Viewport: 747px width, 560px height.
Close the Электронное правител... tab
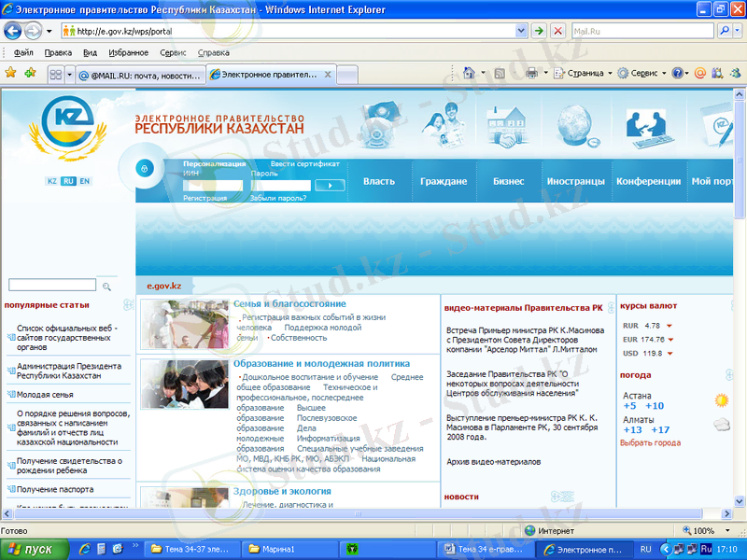328,75
